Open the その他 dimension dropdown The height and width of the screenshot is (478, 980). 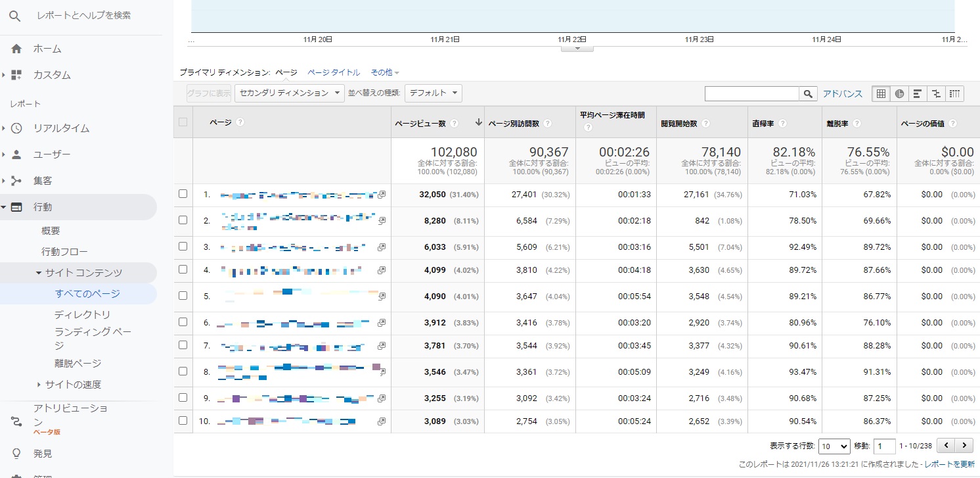385,72
